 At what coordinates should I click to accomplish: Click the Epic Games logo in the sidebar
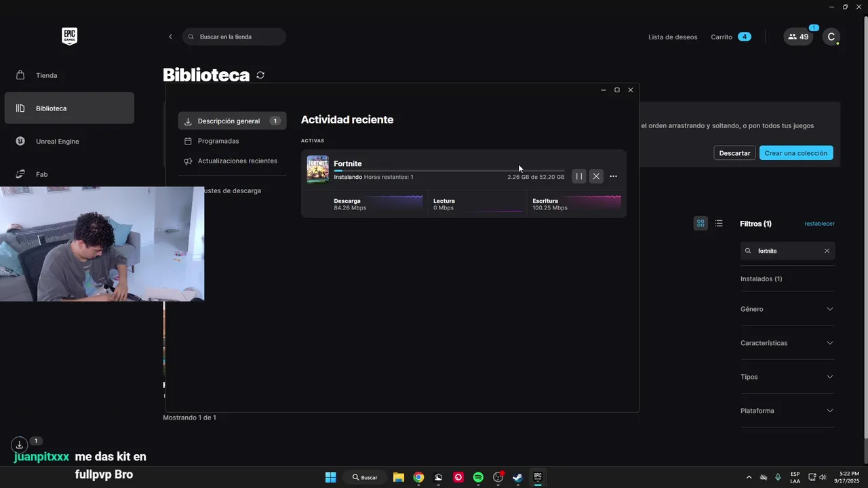point(69,37)
